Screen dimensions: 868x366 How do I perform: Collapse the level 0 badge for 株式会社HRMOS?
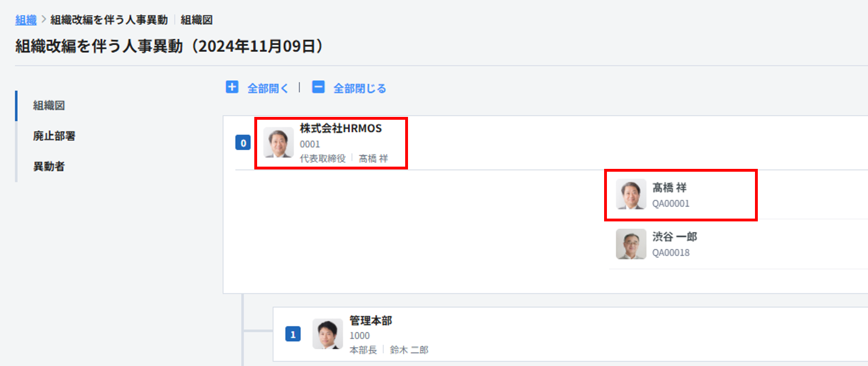click(243, 143)
